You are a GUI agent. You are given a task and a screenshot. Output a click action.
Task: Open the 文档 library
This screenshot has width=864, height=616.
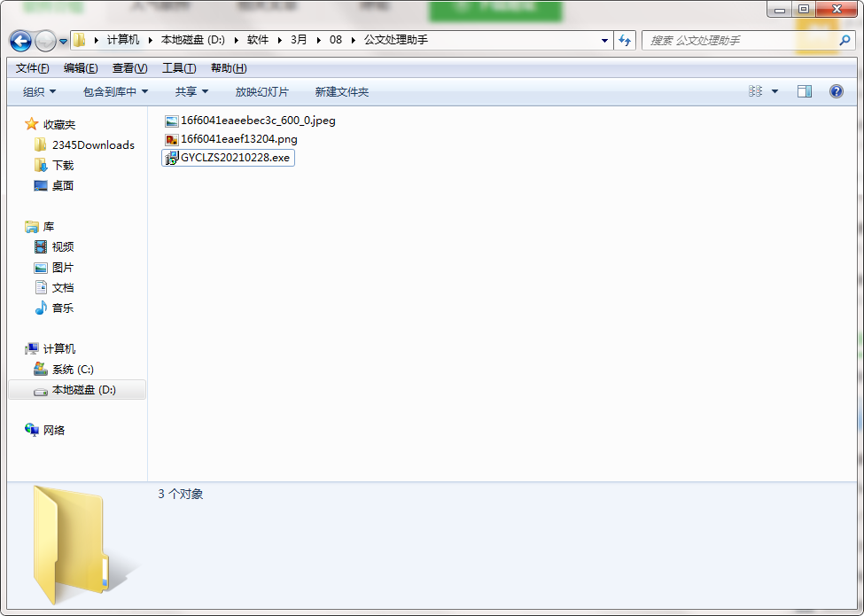click(x=54, y=287)
